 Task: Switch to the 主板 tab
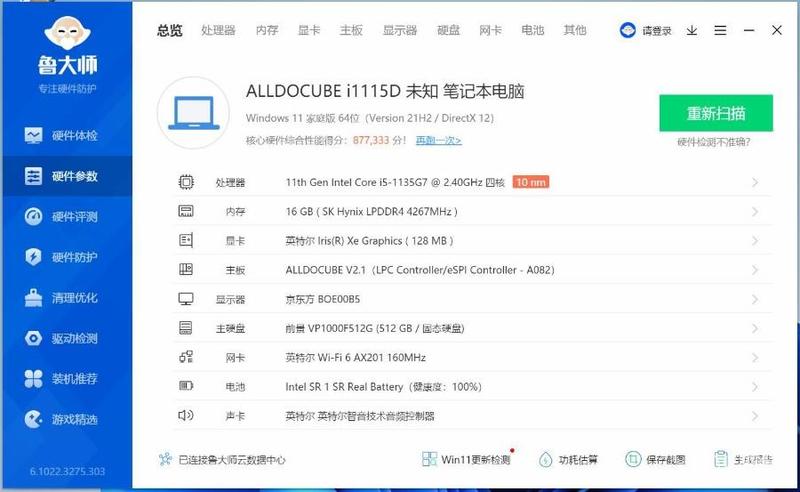point(352,31)
